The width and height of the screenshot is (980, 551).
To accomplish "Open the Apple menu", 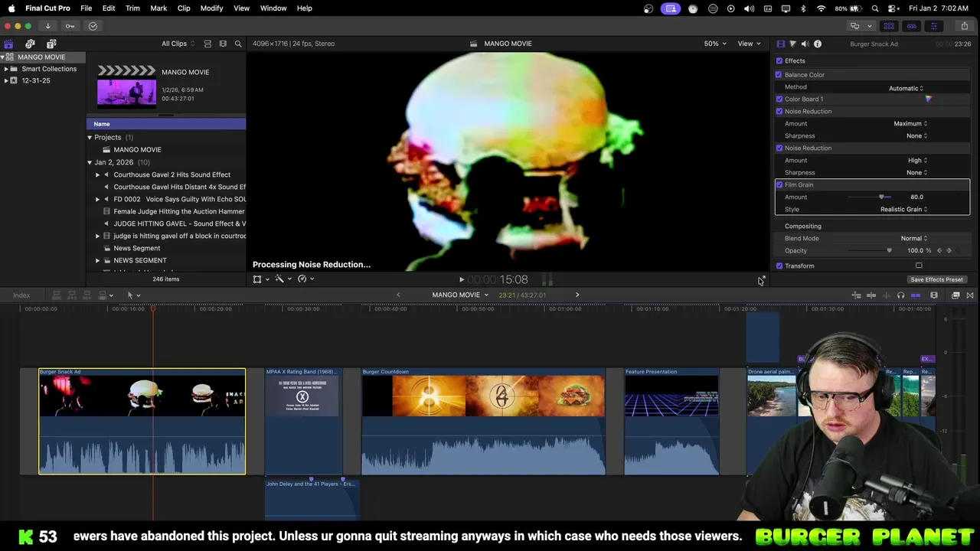I will (x=11, y=8).
